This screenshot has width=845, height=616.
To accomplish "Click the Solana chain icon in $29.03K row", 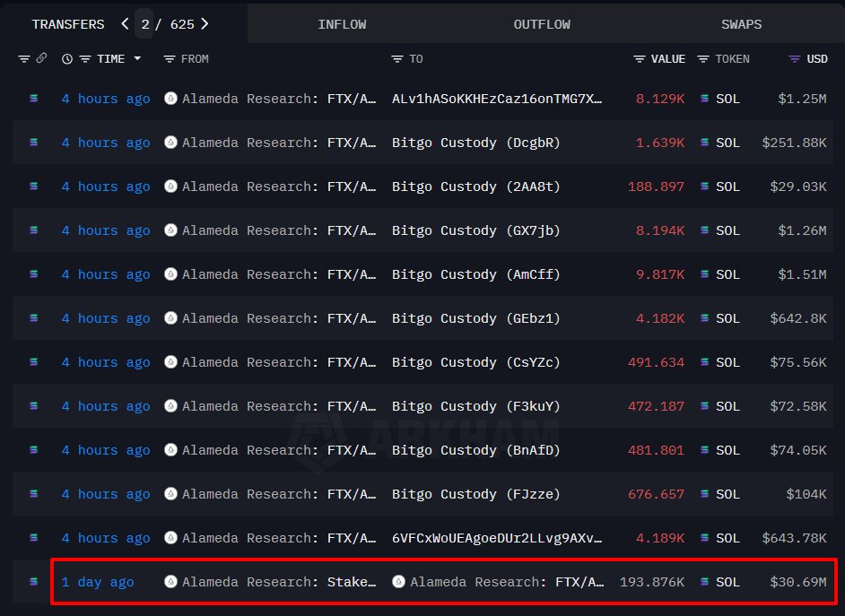I will (33, 187).
